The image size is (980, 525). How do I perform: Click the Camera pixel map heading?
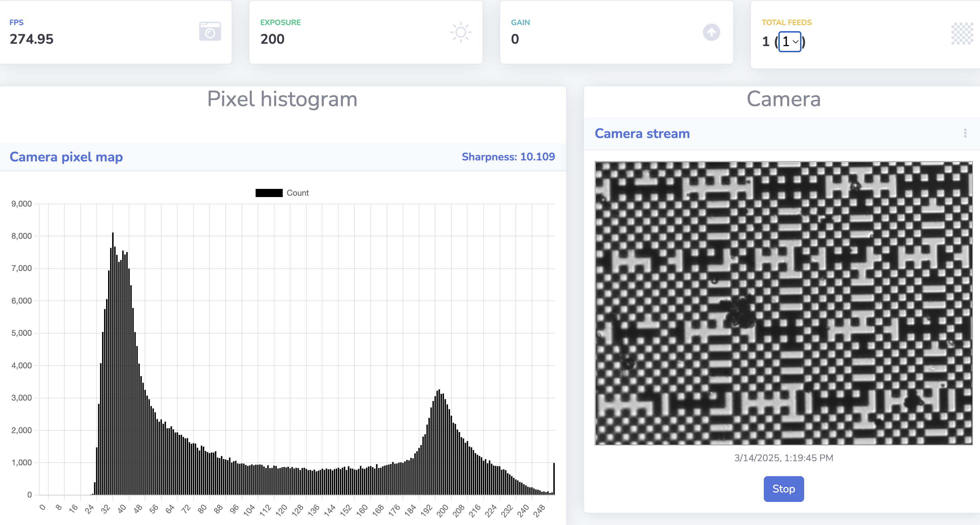pyautogui.click(x=66, y=157)
